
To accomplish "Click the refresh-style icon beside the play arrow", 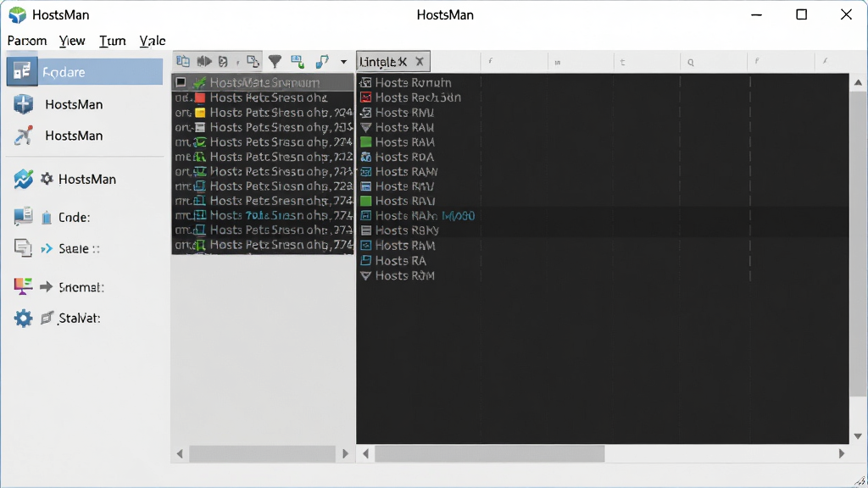I will click(223, 61).
